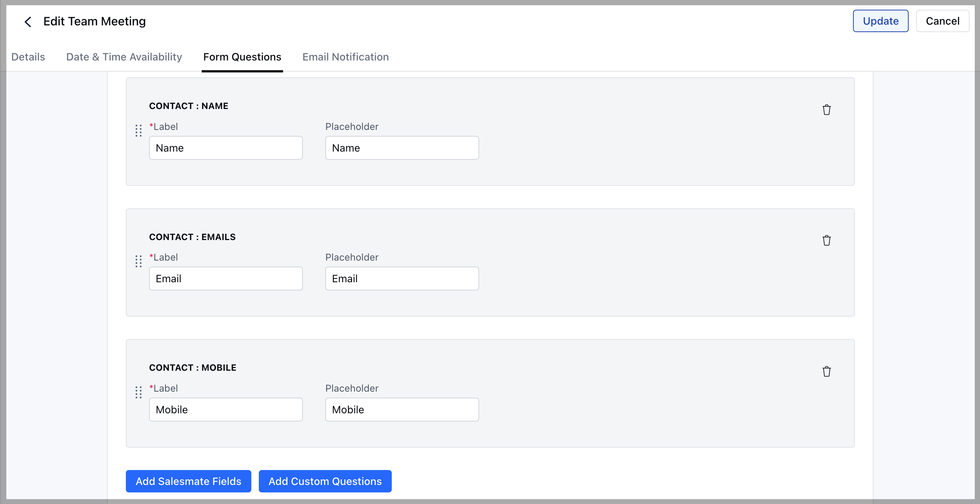Open the Date & Time Availability tab

tap(124, 57)
